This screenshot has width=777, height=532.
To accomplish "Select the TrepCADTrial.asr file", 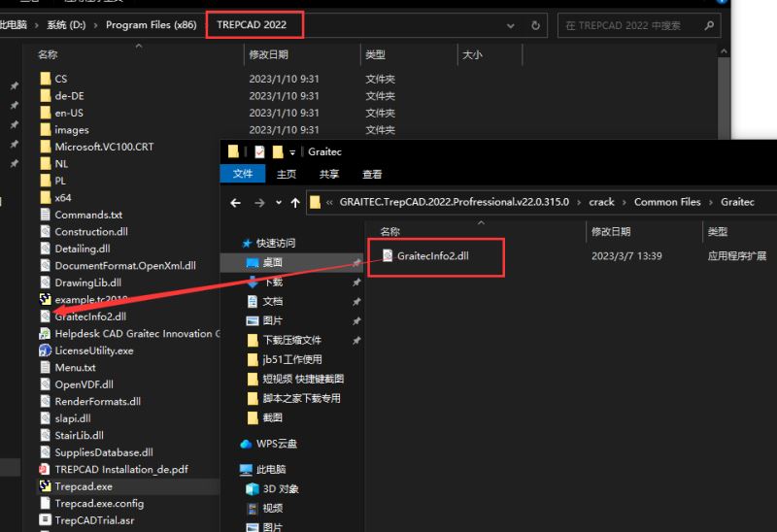I will coord(94,520).
